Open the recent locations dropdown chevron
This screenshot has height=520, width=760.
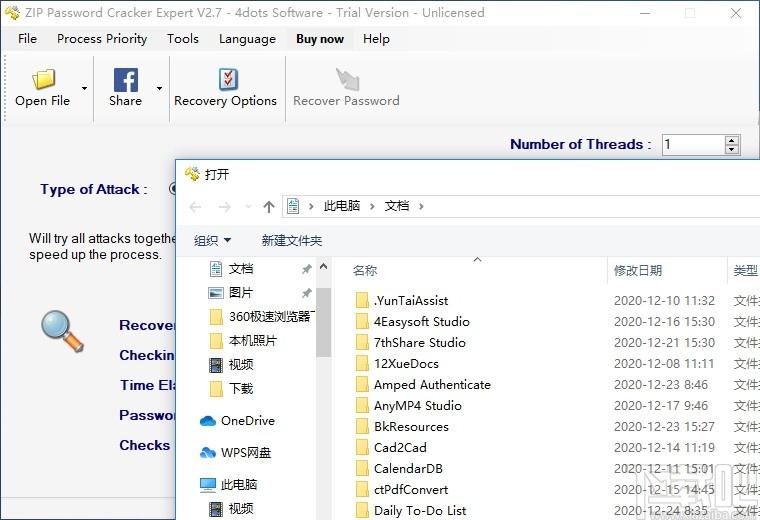[248, 207]
